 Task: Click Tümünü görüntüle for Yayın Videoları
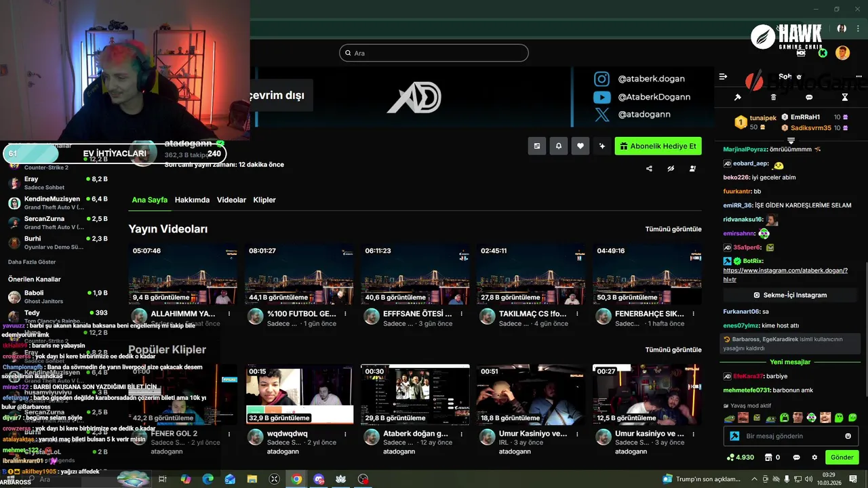[673, 229]
